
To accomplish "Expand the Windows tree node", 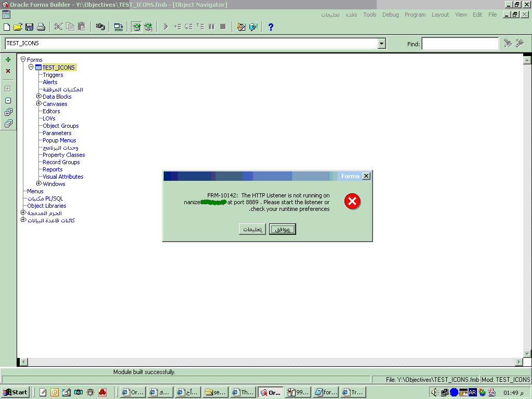I will [39, 183].
